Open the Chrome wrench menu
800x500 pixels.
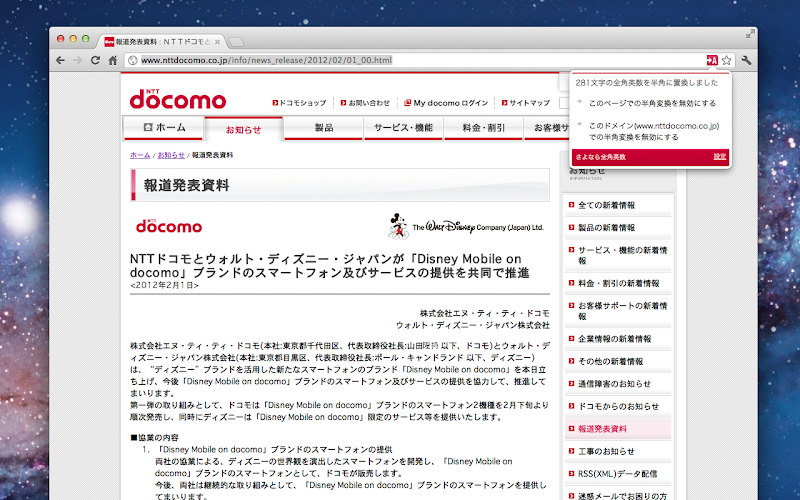(x=746, y=60)
